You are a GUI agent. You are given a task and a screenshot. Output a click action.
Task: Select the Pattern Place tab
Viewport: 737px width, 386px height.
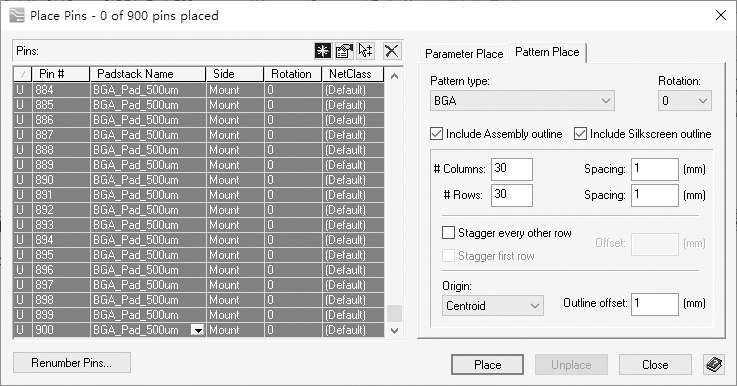click(x=547, y=52)
